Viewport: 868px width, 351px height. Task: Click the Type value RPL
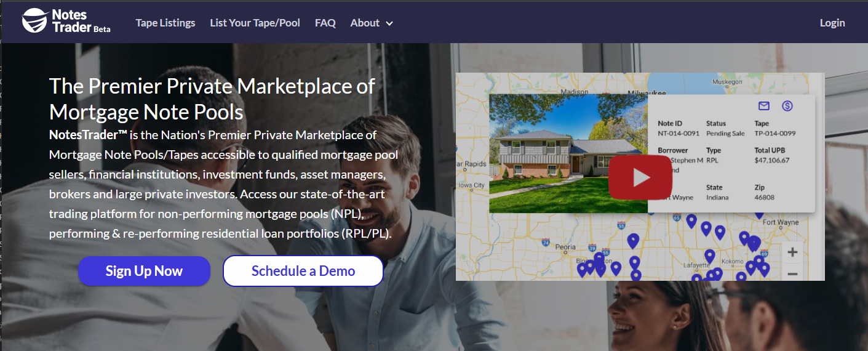[x=712, y=160]
